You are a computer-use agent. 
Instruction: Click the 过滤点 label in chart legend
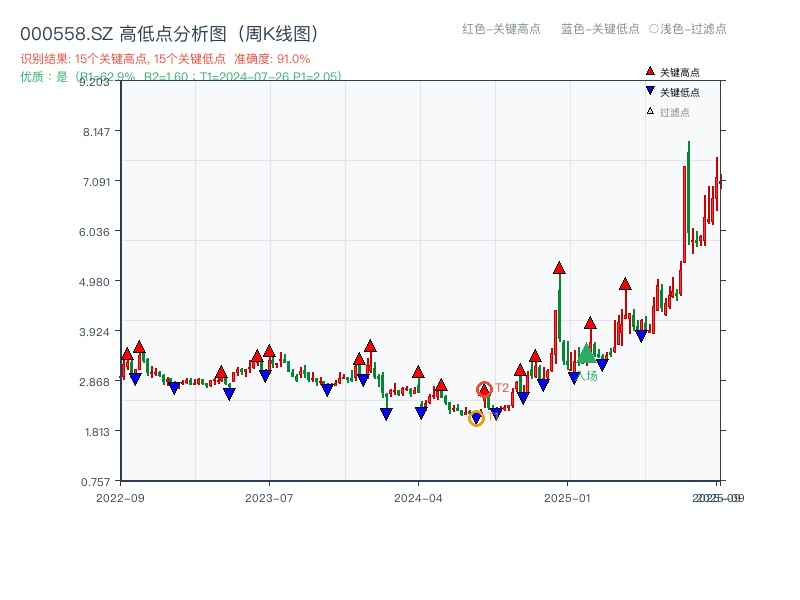tap(674, 112)
